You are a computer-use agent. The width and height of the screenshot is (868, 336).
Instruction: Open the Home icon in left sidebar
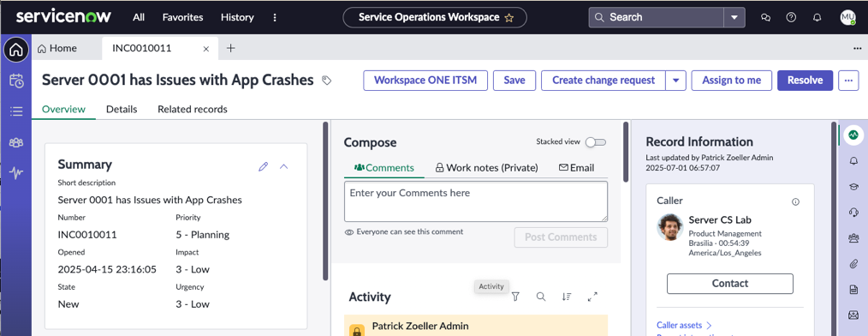point(16,50)
